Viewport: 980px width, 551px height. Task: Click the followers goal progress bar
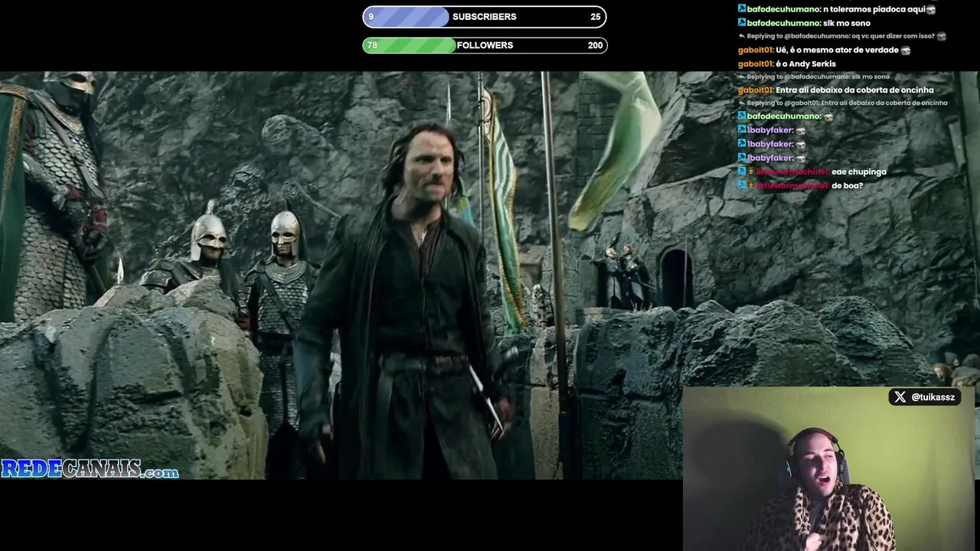pyautogui.click(x=485, y=45)
